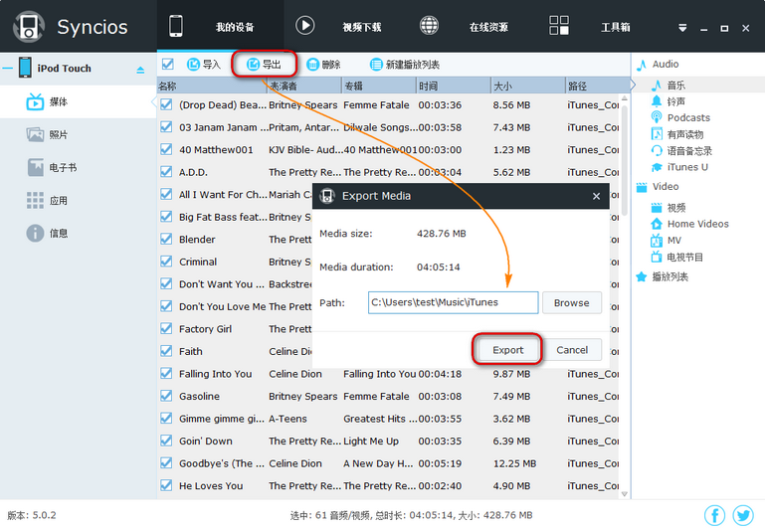Click the Path input field
The width and height of the screenshot is (765, 532).
[454, 302]
